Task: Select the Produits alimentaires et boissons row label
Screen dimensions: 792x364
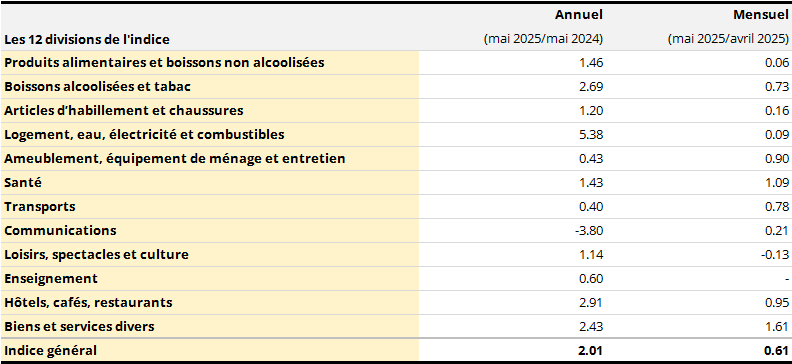Action: pos(164,63)
